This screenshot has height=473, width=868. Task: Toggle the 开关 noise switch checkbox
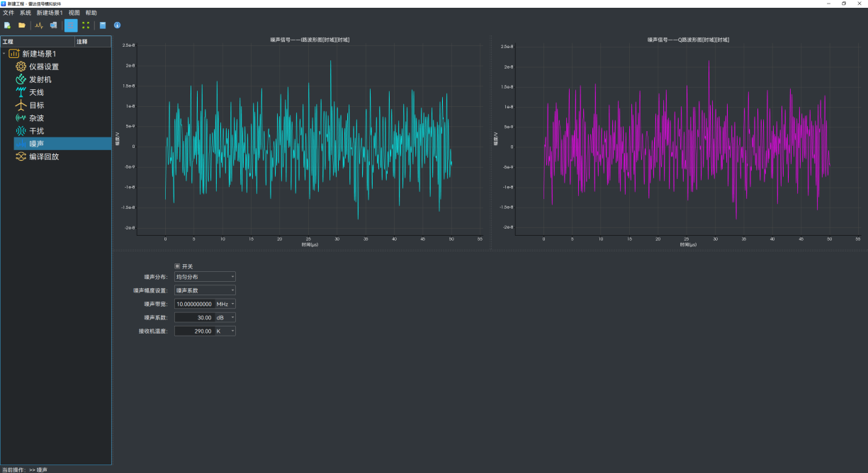177,266
